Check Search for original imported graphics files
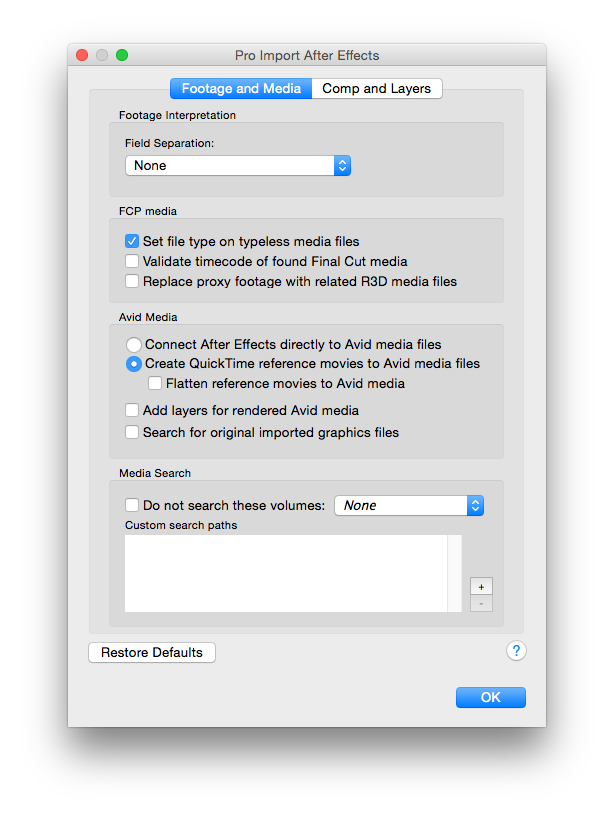 132,432
